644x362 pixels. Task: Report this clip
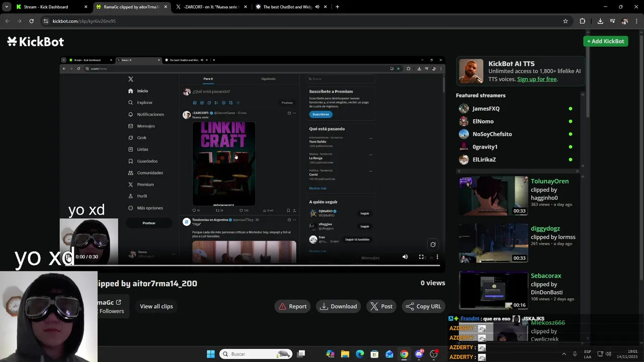click(293, 306)
